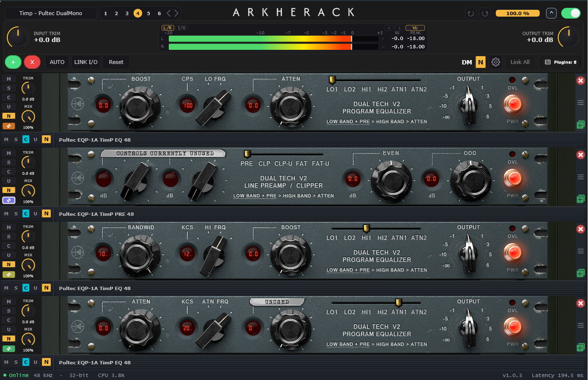Click the green add plugin plus button
588x380 pixels.
coord(13,62)
